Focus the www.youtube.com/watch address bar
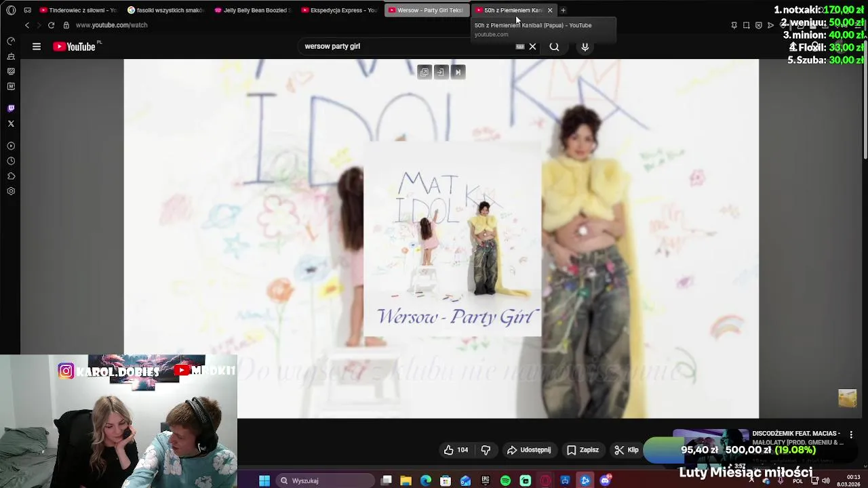The height and width of the screenshot is (488, 868). tap(111, 25)
